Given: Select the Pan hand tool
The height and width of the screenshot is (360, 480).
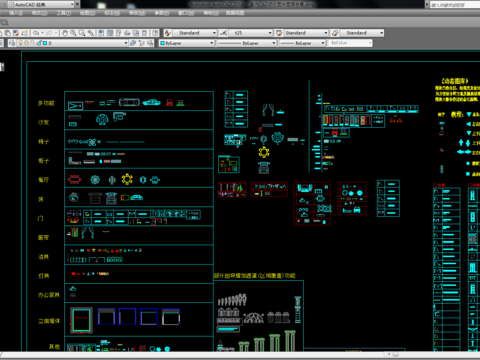Looking at the screenshot, I should [x=65, y=33].
